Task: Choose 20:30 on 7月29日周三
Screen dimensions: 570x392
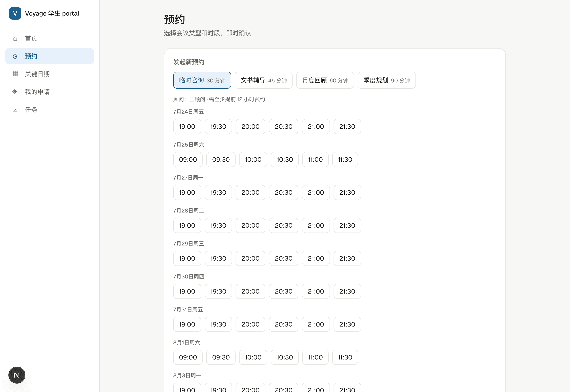Action: coord(283,258)
